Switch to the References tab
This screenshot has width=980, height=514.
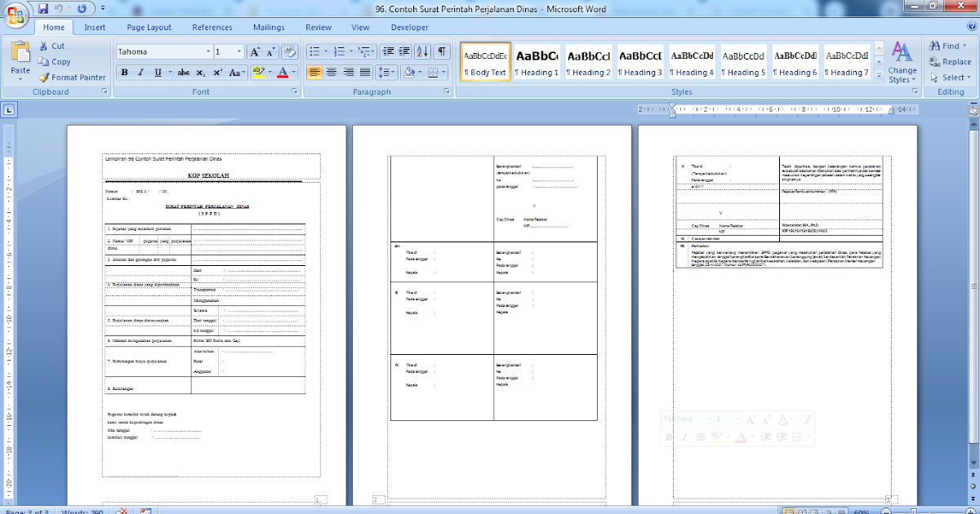[x=212, y=27]
